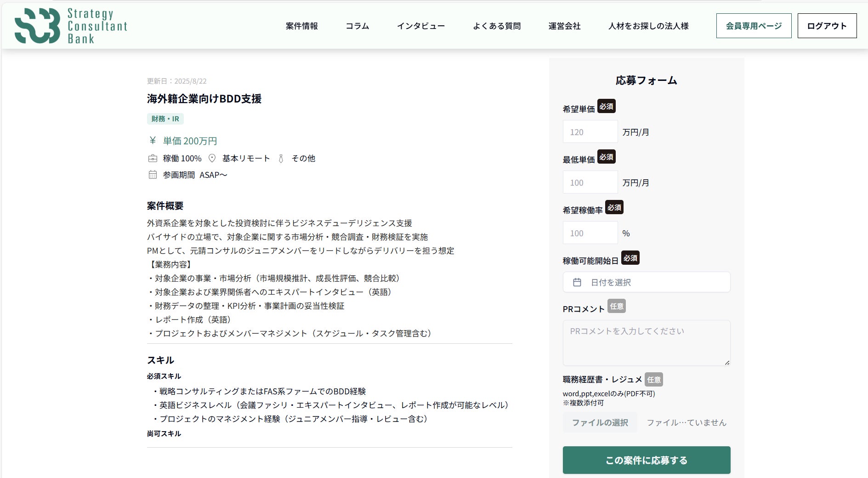Screen dimensions: 868x478
Task: Open 人材をお探しの法人様 link
Action: (x=648, y=26)
